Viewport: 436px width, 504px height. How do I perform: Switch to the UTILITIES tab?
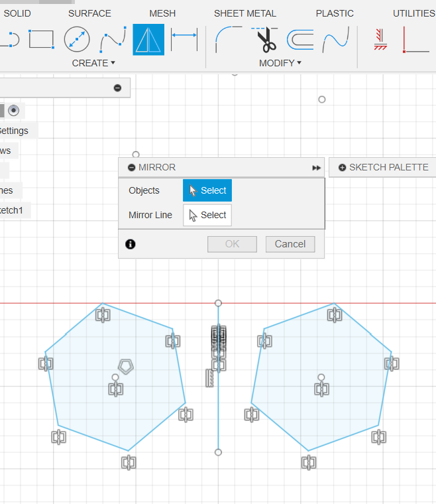point(414,13)
